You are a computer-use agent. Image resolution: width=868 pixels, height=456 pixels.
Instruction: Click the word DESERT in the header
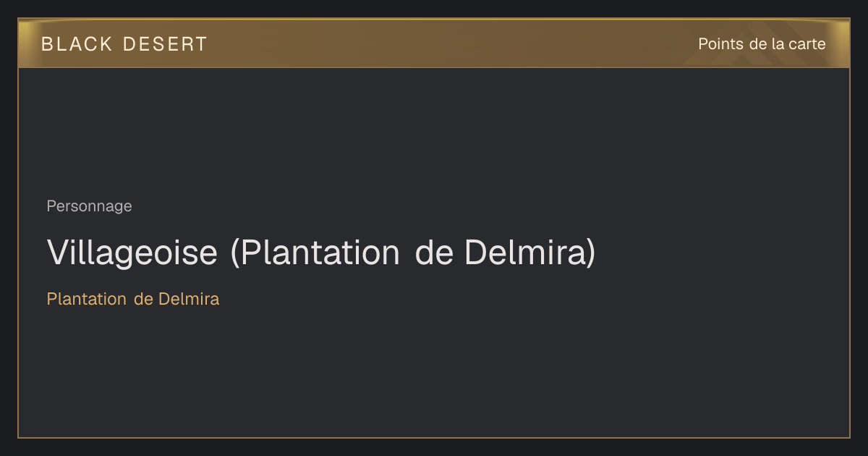click(x=166, y=44)
